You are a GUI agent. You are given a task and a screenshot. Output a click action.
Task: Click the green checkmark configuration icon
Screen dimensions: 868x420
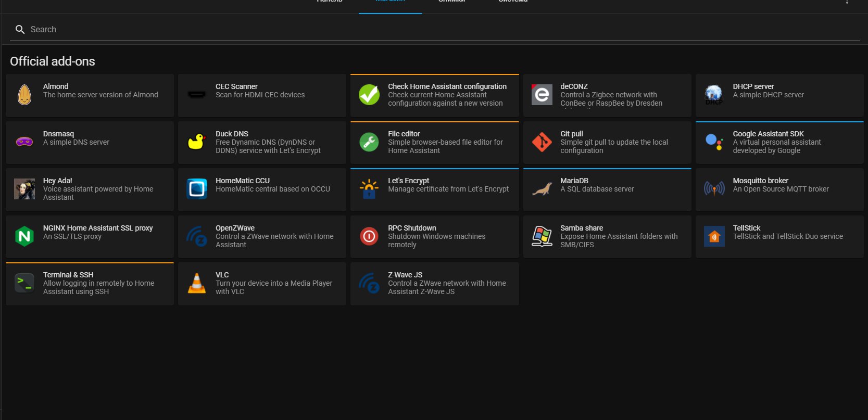tap(369, 95)
